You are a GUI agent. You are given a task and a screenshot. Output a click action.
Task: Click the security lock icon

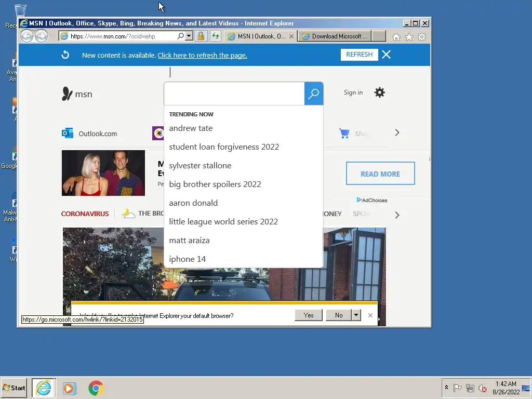click(201, 36)
